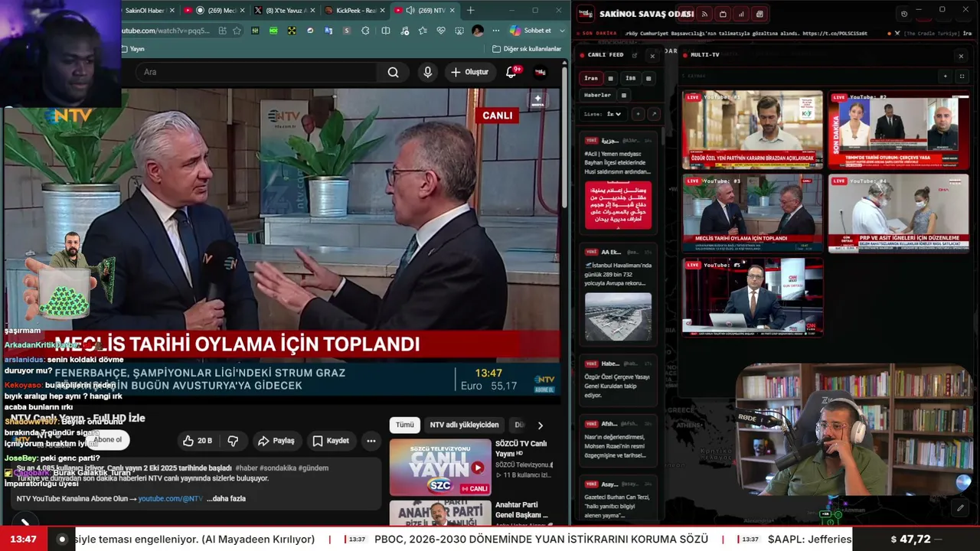This screenshot has width=980, height=551.
Task: Click the browser address bar URL
Action: [x=166, y=31]
